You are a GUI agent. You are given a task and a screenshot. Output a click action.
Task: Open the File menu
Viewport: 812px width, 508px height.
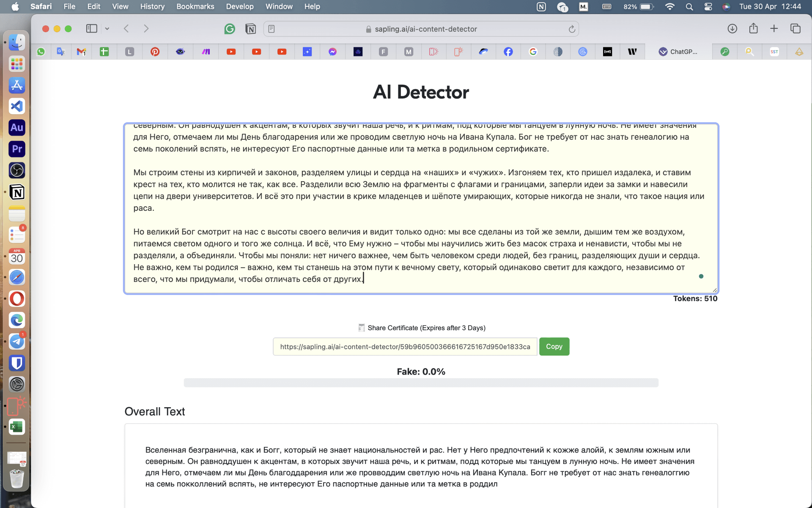tap(69, 6)
